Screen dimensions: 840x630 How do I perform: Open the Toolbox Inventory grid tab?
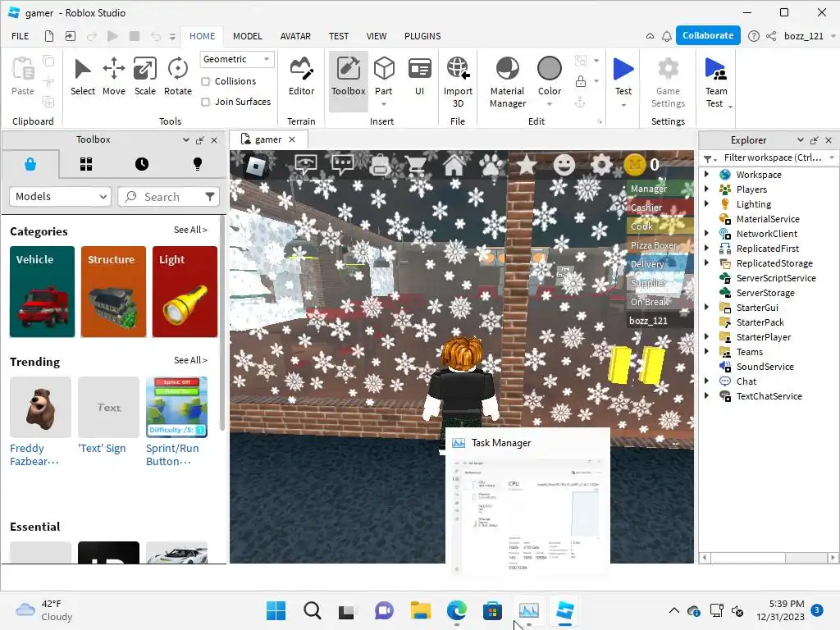click(x=86, y=164)
